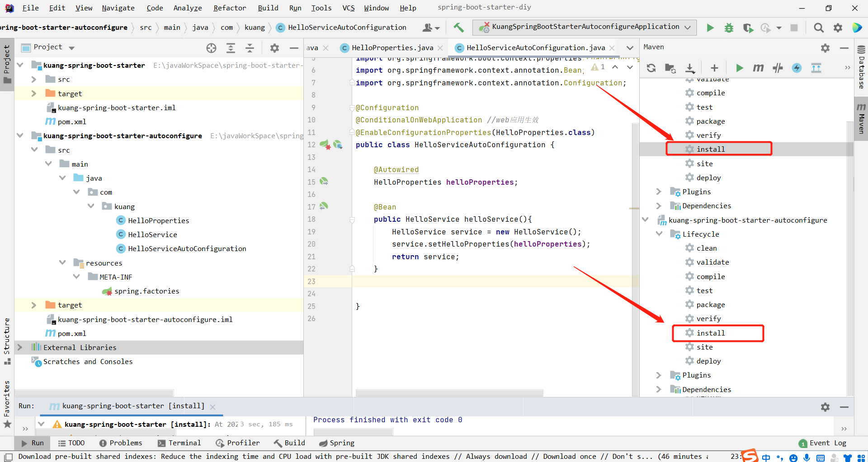This screenshot has height=462, width=868.
Task: Expand External Libraries node
Action: pos(20,347)
